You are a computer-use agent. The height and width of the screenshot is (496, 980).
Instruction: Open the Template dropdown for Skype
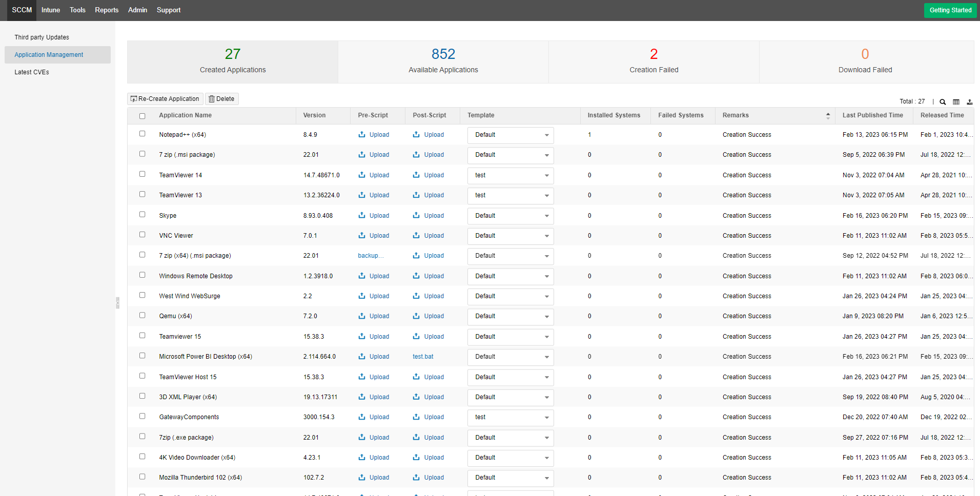point(510,216)
